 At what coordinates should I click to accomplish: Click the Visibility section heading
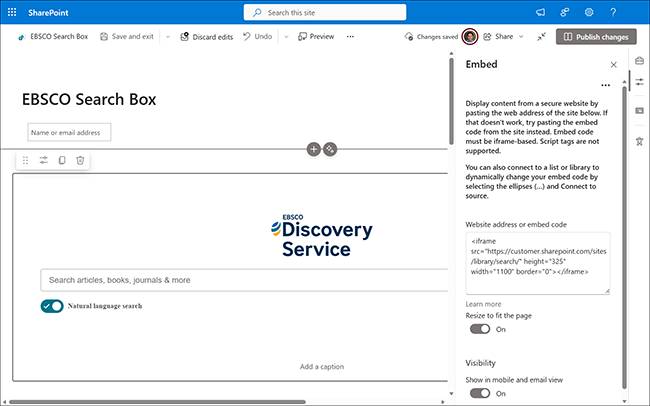click(480, 363)
